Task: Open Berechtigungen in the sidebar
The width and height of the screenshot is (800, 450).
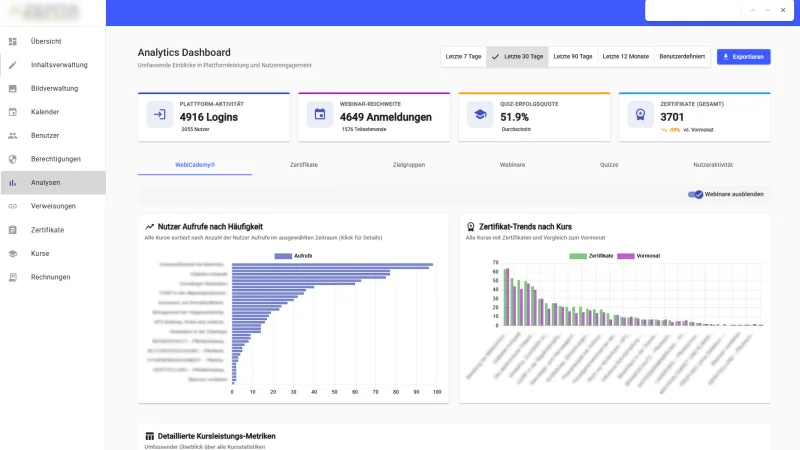Action: 53,159
